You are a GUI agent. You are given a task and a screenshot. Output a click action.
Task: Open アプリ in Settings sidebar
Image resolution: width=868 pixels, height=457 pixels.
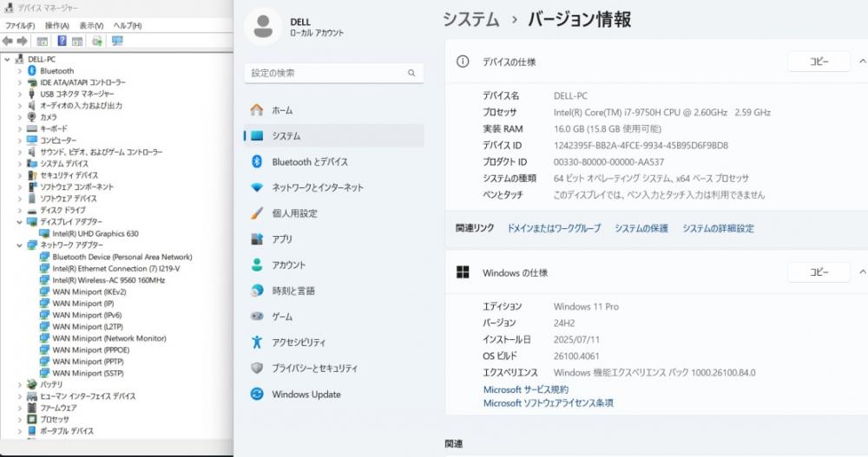coord(334,239)
